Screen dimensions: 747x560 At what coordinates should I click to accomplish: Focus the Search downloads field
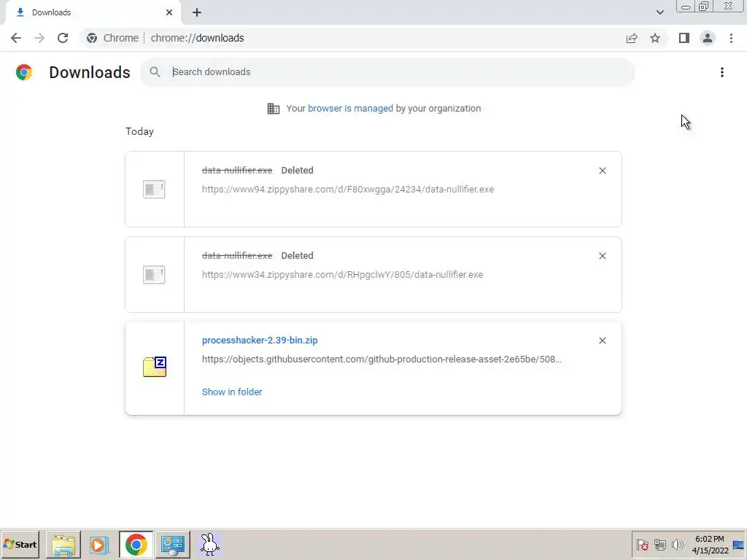[387, 72]
